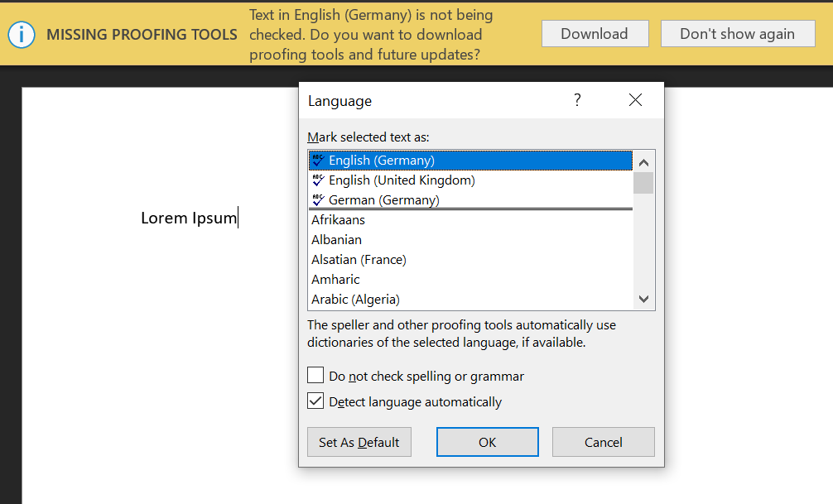Viewport: 833px width, 504px height.
Task: Click the Don't show again button
Action: coord(738,34)
